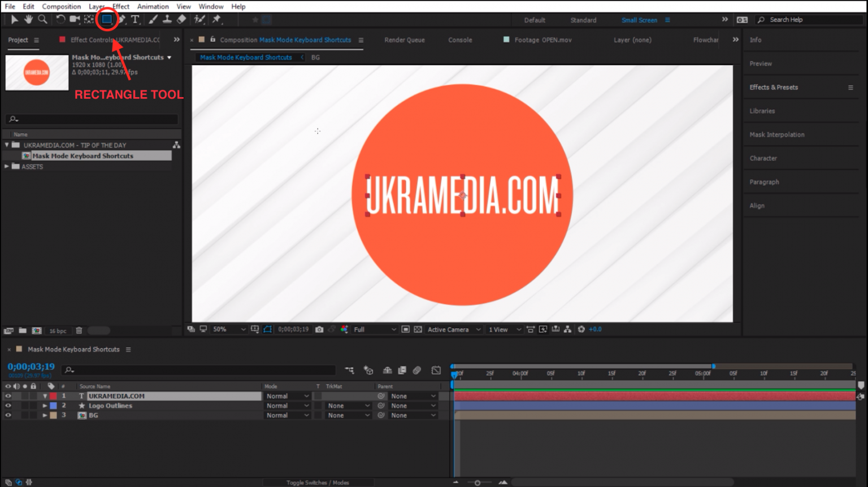Select the Pan Behind anchor point tool
Image resolution: width=868 pixels, height=487 pixels.
(x=89, y=19)
